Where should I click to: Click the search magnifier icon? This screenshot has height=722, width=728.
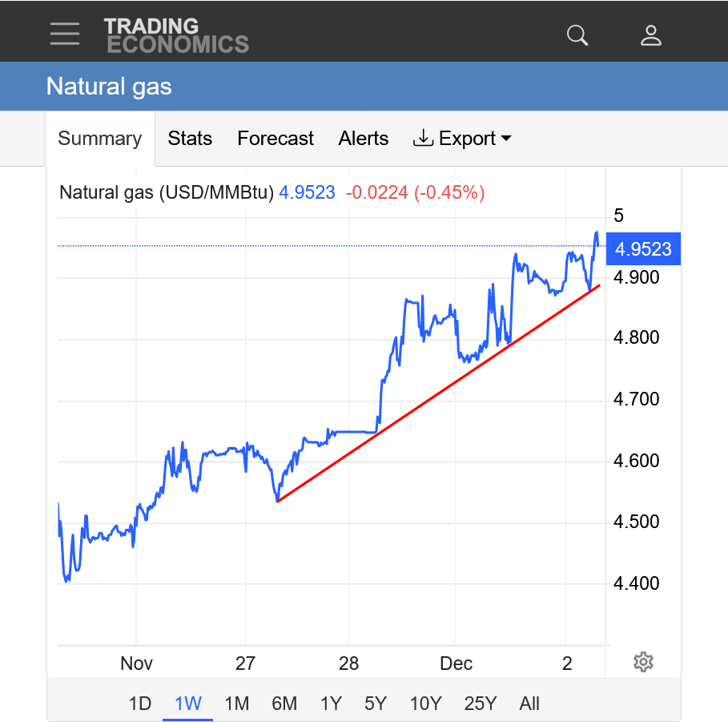pyautogui.click(x=577, y=34)
